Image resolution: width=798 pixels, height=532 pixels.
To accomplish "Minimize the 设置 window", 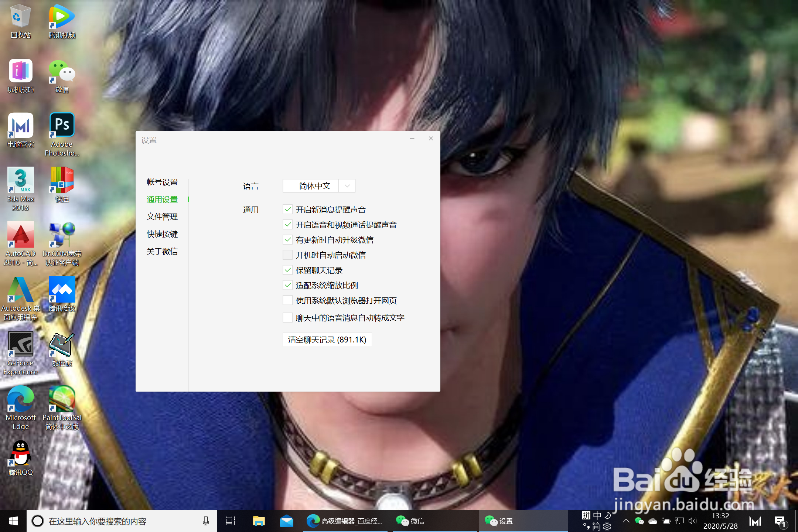I will (412, 139).
